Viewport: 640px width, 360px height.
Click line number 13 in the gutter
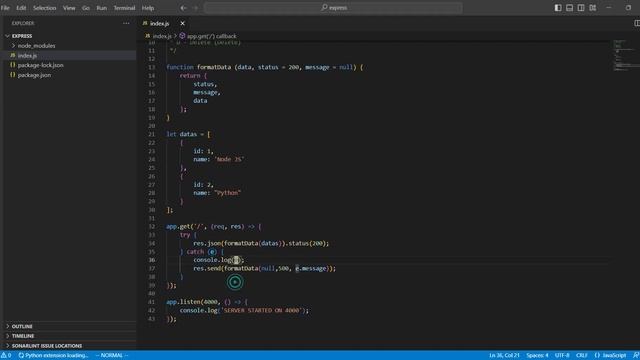coord(151,67)
